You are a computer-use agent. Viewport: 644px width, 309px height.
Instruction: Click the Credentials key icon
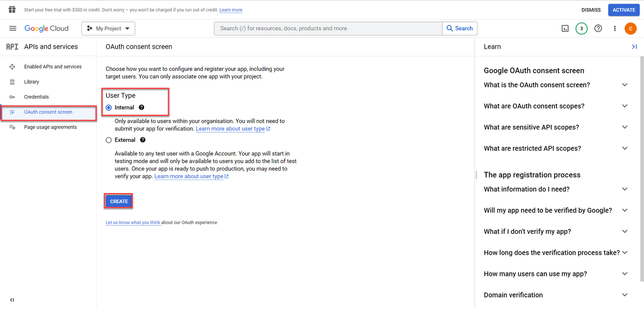tap(13, 97)
